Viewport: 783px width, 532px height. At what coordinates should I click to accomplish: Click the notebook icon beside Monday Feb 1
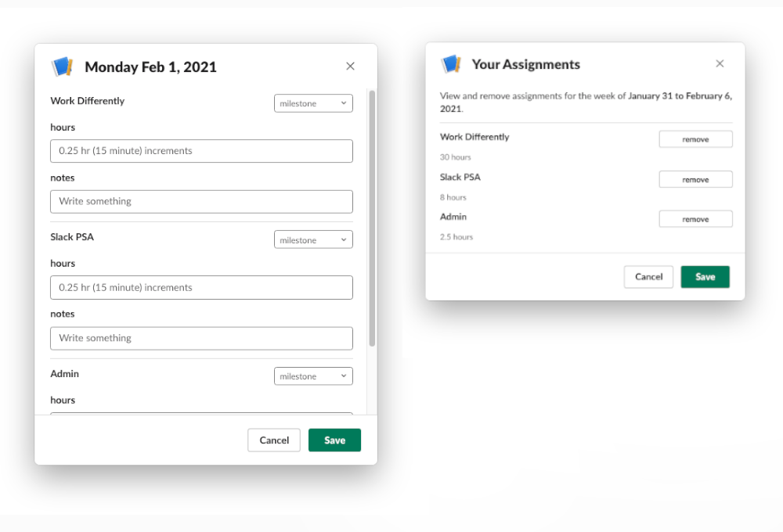[62, 66]
